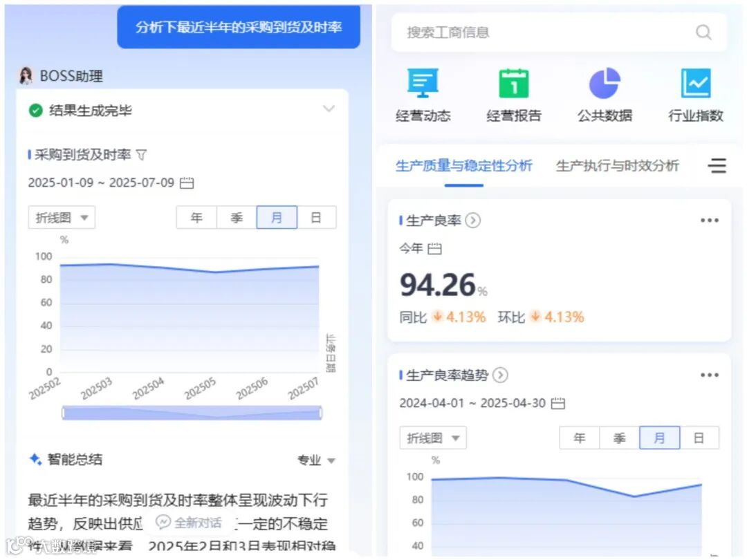The height and width of the screenshot is (560, 747).
Task: Click the 分析下最近半年的采购到货及时率 message bubble
Action: pyautogui.click(x=239, y=27)
